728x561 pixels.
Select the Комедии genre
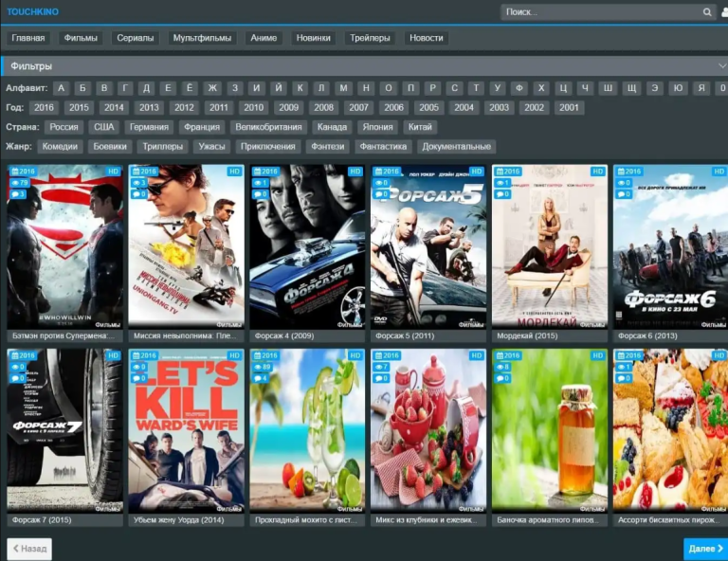click(x=60, y=147)
